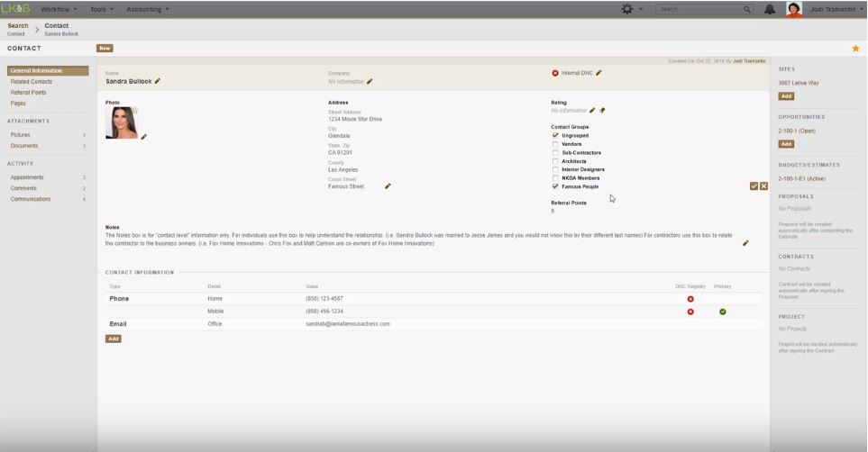
Task: Click the pencil icon beside Internal DNC
Action: pos(598,73)
